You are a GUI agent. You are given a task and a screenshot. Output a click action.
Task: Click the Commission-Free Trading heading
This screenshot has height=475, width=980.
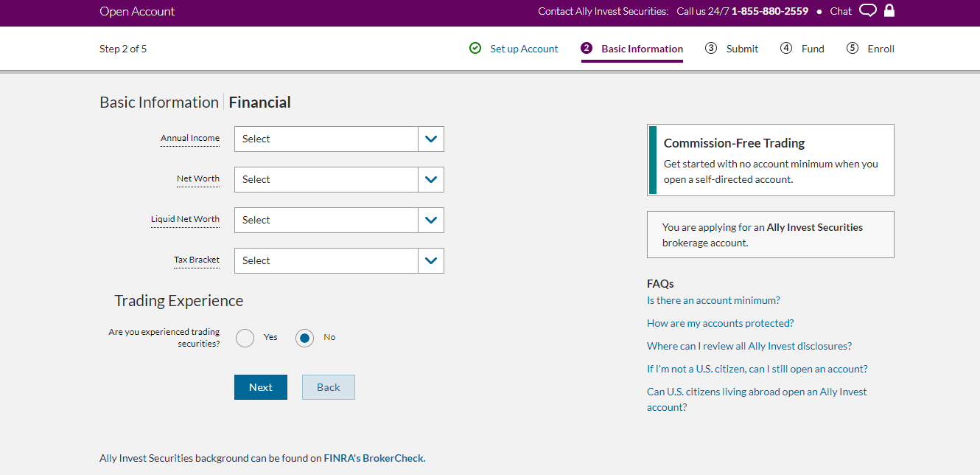(734, 143)
